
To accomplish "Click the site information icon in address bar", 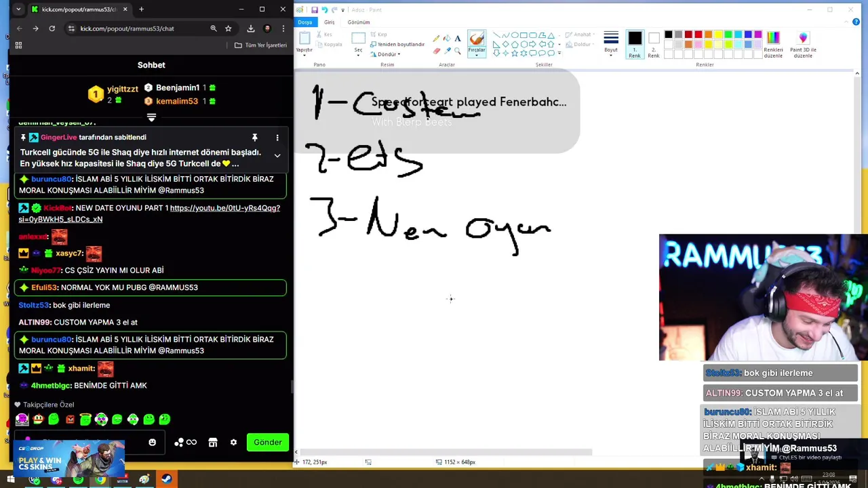I will pos(71,28).
